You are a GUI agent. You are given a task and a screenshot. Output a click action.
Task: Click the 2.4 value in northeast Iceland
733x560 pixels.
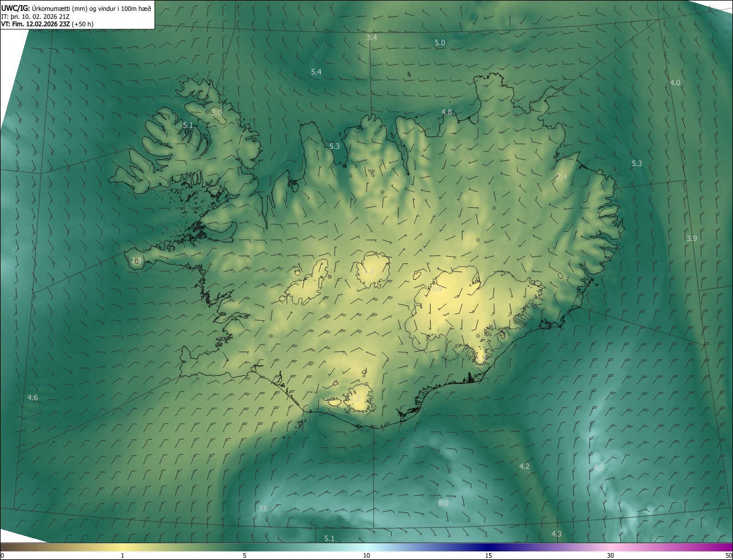(562, 176)
